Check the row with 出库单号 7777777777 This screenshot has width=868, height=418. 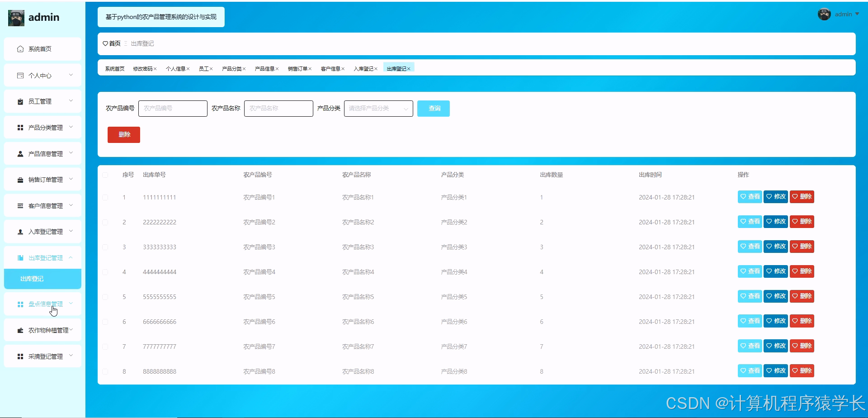pos(105,347)
